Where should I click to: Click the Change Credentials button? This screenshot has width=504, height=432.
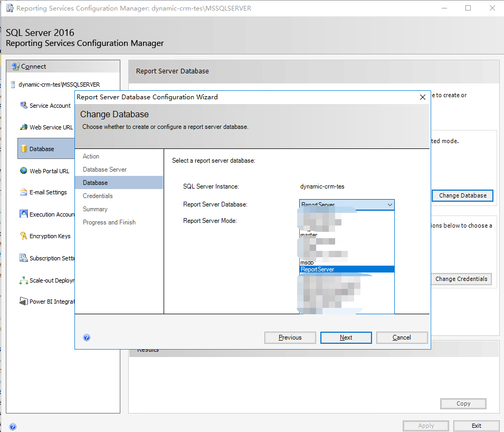pyautogui.click(x=461, y=279)
